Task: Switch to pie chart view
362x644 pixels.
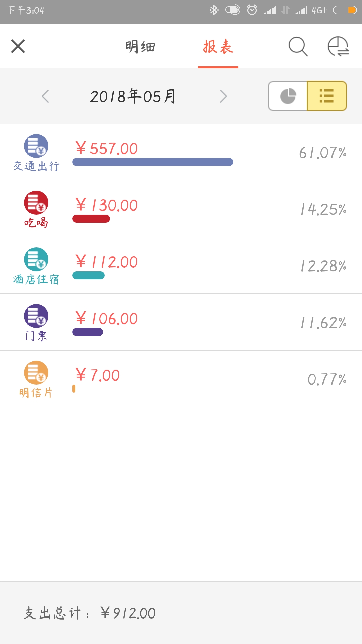Action: click(x=288, y=96)
